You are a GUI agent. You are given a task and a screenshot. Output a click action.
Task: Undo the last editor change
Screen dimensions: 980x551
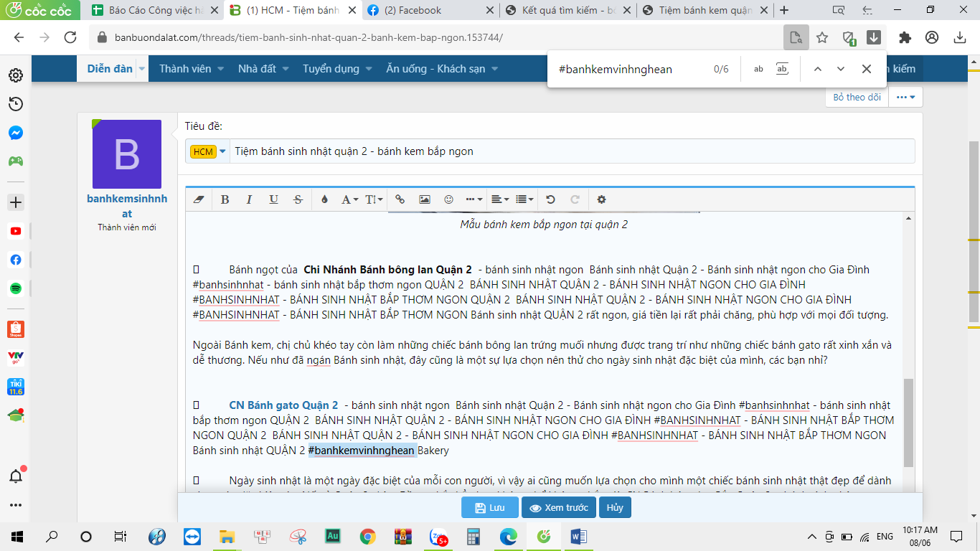(550, 199)
